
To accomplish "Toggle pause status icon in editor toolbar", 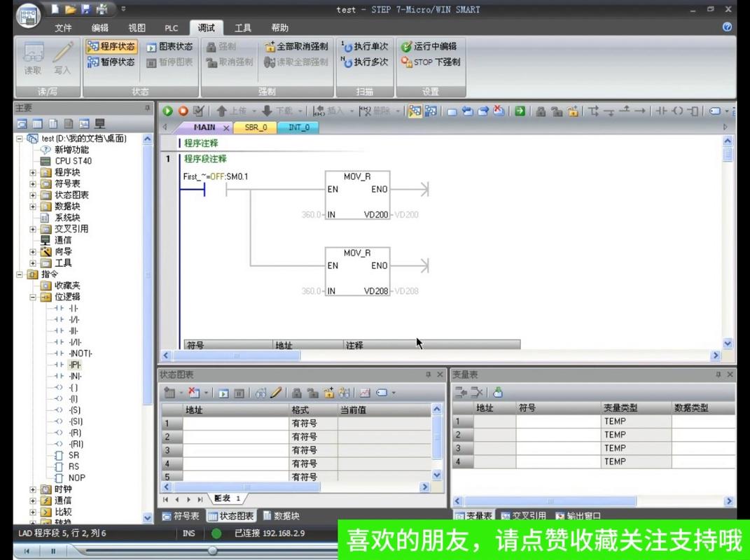I will [x=431, y=111].
